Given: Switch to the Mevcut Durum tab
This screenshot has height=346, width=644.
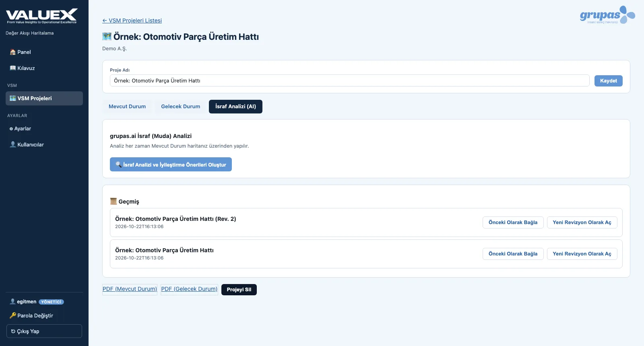Looking at the screenshot, I should coord(127,107).
